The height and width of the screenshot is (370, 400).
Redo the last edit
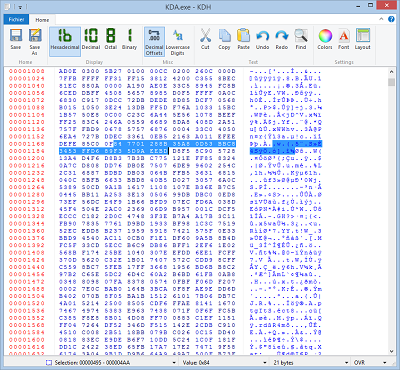282,39
